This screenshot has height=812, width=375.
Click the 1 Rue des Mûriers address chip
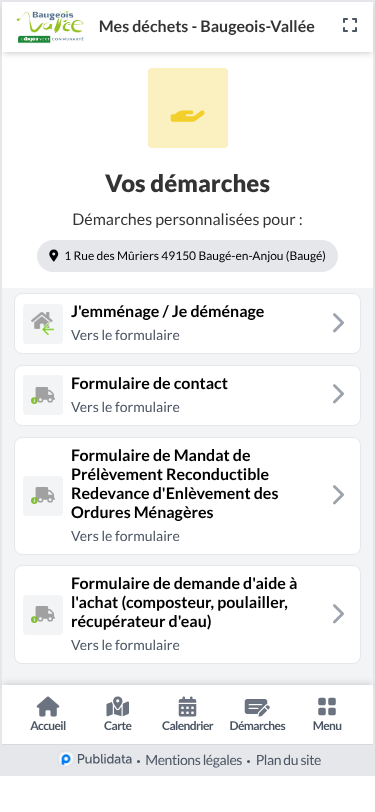coord(188,256)
